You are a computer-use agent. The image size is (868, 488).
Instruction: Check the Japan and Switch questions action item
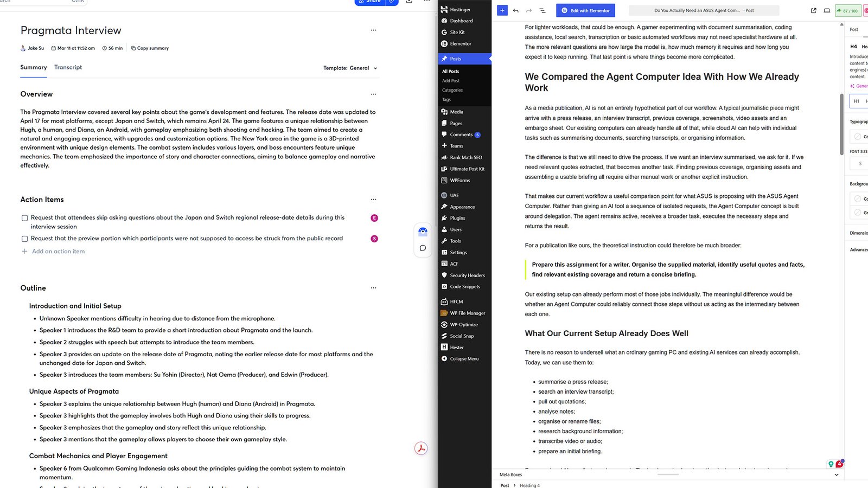pyautogui.click(x=24, y=218)
